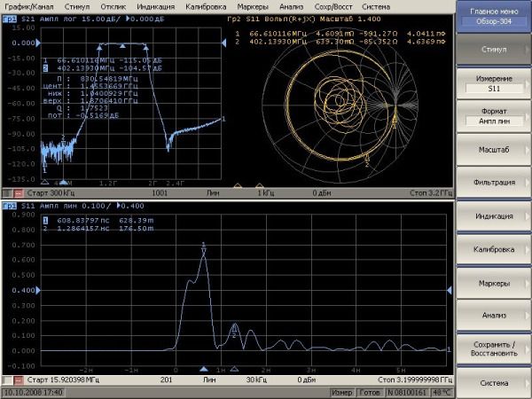This screenshot has width=532, height=399.
Task: Click the Старт 300 КГц field
Action: pyautogui.click(x=59, y=192)
